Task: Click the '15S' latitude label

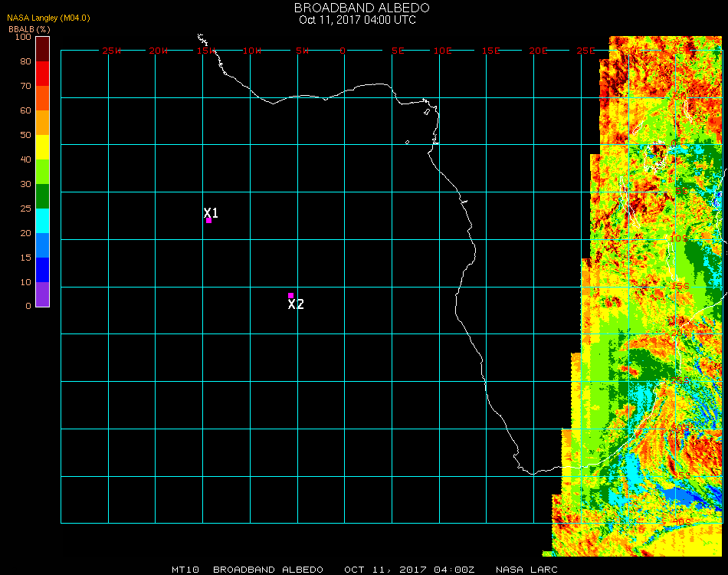Action: point(680,286)
